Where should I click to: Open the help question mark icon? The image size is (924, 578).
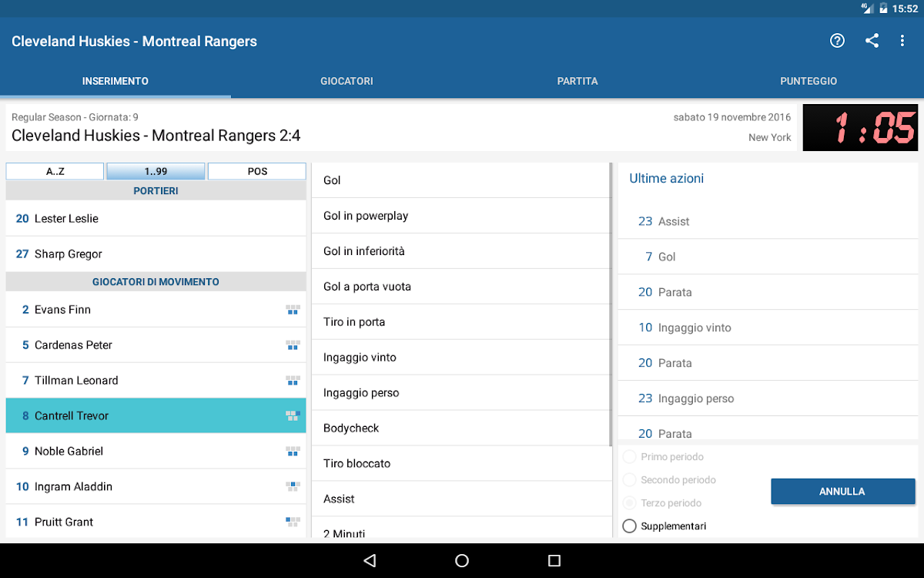(x=837, y=41)
